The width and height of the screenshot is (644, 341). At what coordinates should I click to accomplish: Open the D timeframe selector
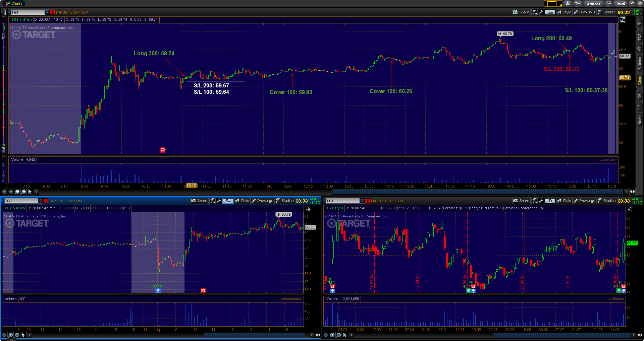(550, 201)
